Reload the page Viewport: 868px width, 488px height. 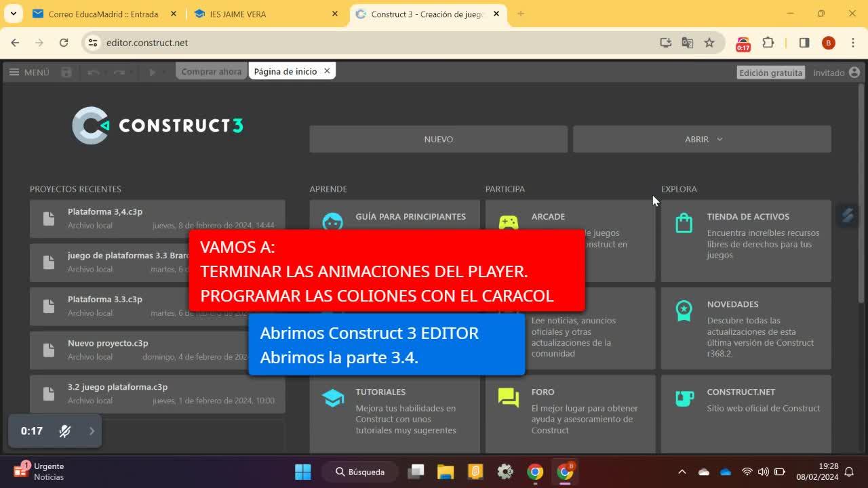(x=64, y=43)
